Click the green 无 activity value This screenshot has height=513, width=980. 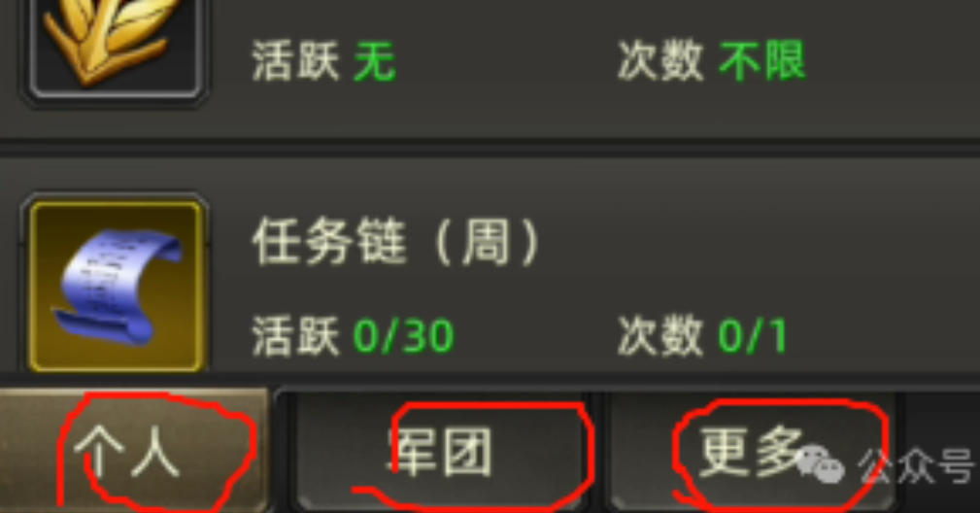[375, 61]
